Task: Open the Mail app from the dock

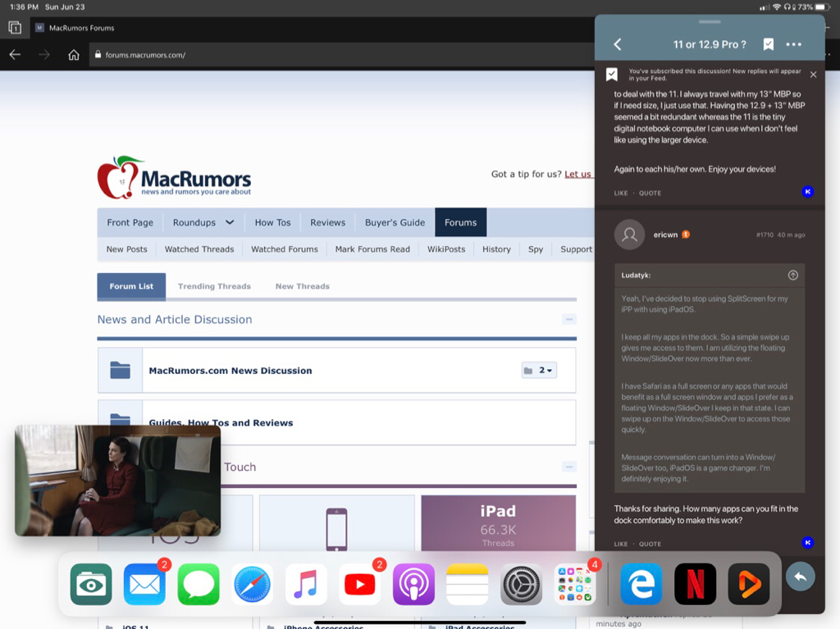Action: [144, 584]
